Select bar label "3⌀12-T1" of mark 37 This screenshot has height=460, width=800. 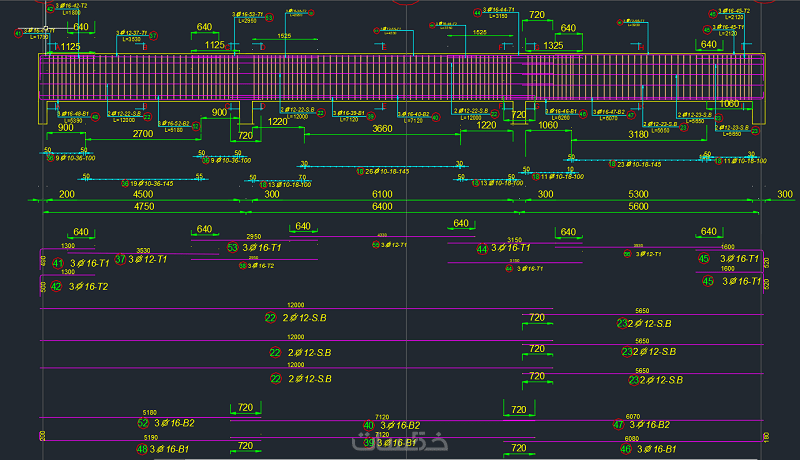point(147,259)
